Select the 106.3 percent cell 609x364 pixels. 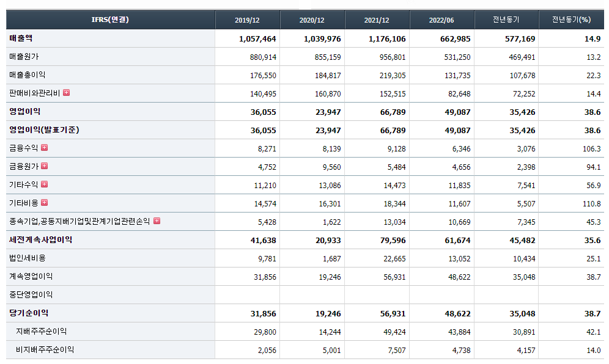pos(592,148)
